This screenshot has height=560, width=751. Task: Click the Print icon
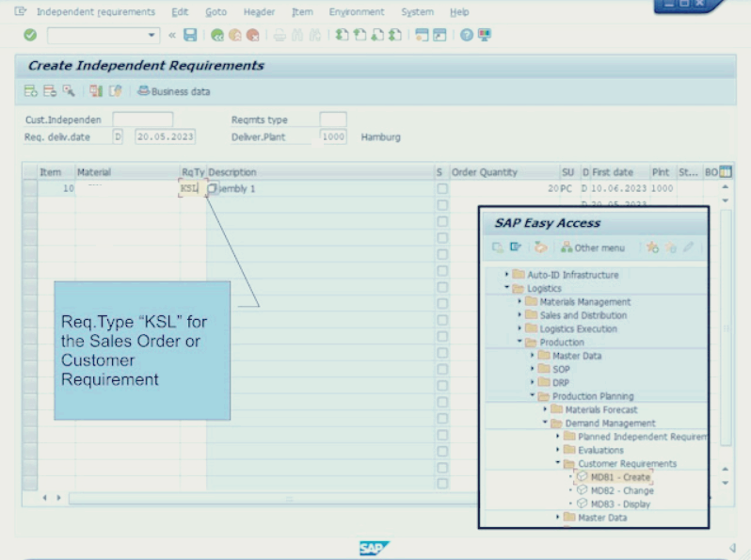[280, 35]
